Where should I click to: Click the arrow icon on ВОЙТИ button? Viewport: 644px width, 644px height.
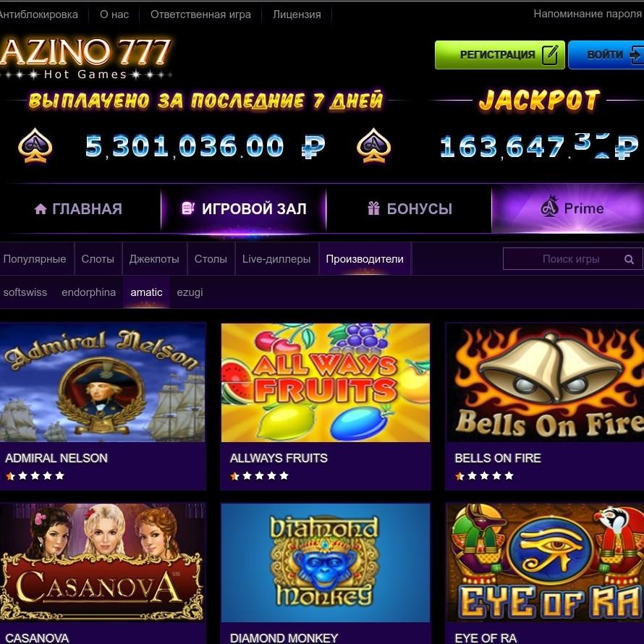coord(636,55)
